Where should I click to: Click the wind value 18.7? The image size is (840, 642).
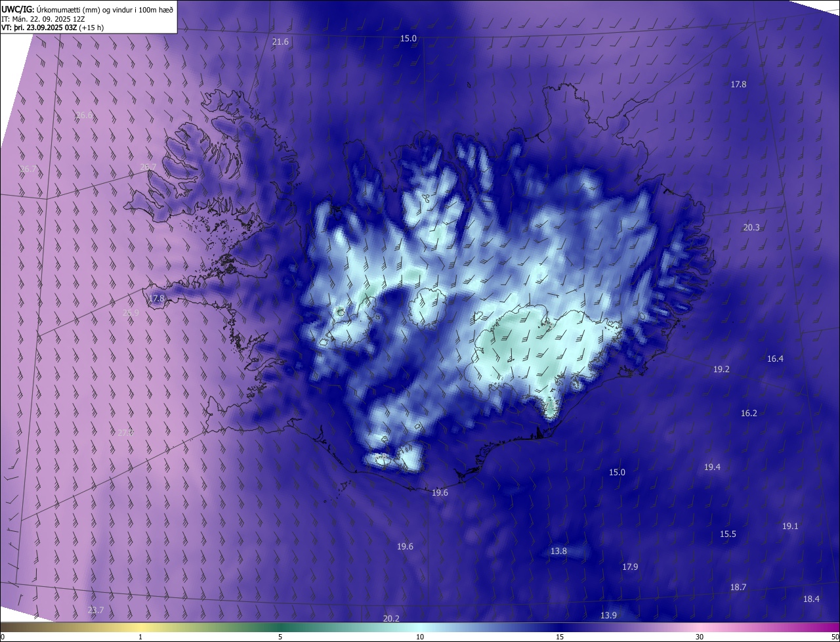[x=738, y=587]
